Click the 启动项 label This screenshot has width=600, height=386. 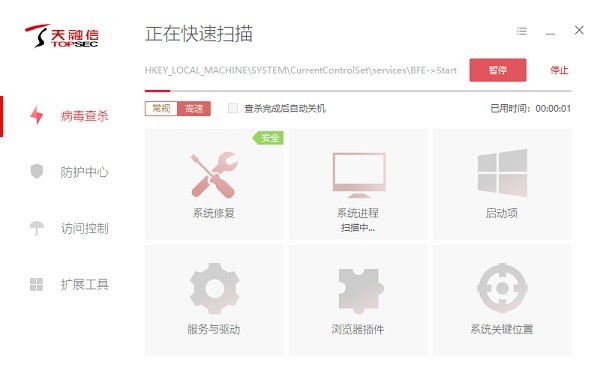pyautogui.click(x=501, y=213)
